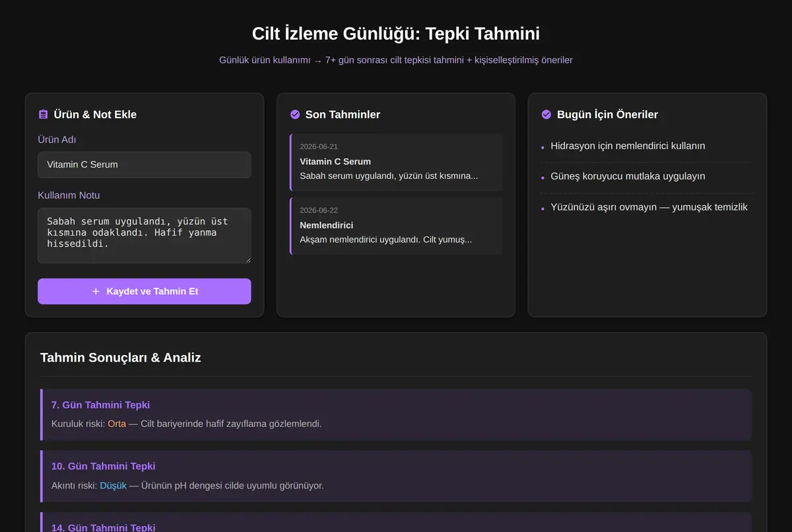Click the check badge icon beside Son Tahminler

tap(295, 114)
